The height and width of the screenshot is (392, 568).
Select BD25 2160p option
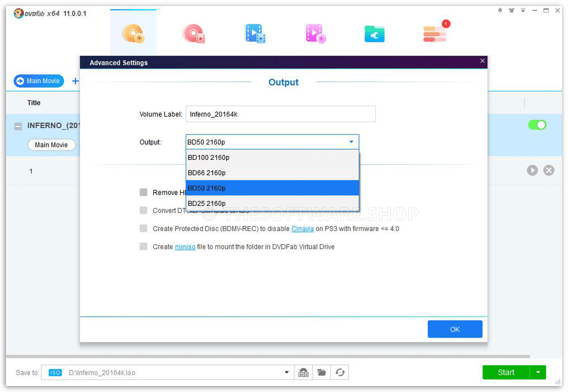click(272, 203)
